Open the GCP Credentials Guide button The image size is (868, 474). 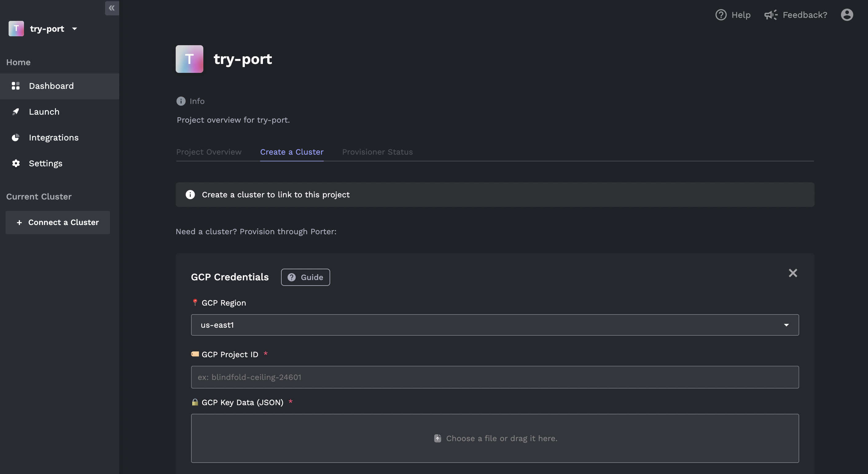(306, 277)
